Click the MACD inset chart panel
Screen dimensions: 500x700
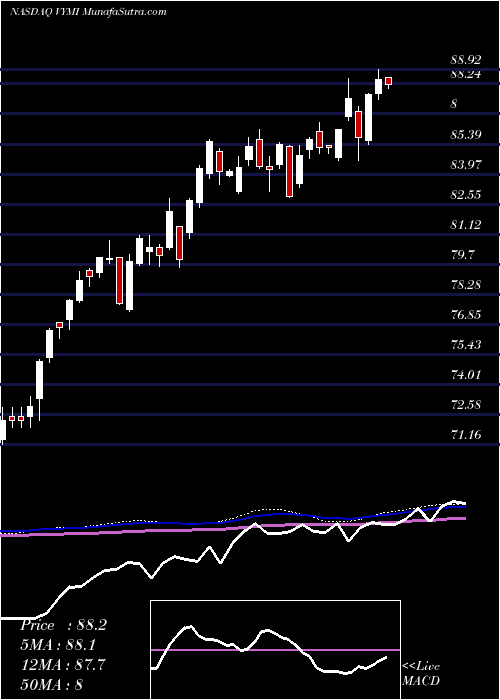[275, 650]
